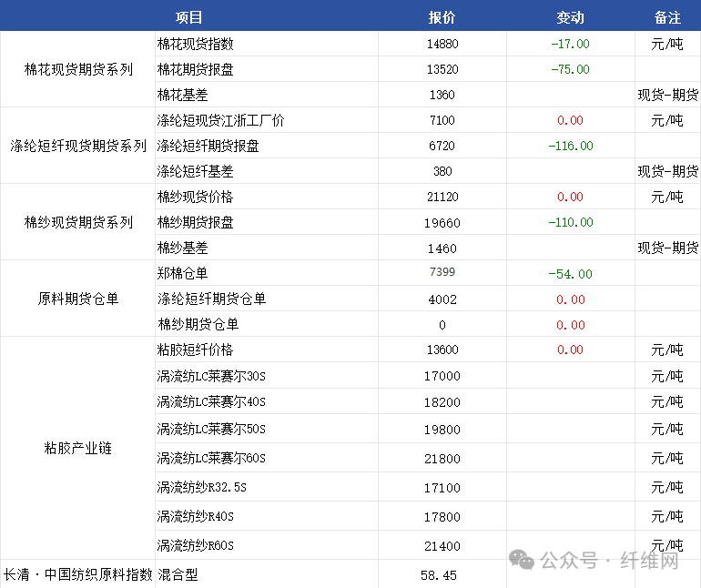The height and width of the screenshot is (588, 701).
Task: Select the price value 6720
Action: [x=442, y=146]
